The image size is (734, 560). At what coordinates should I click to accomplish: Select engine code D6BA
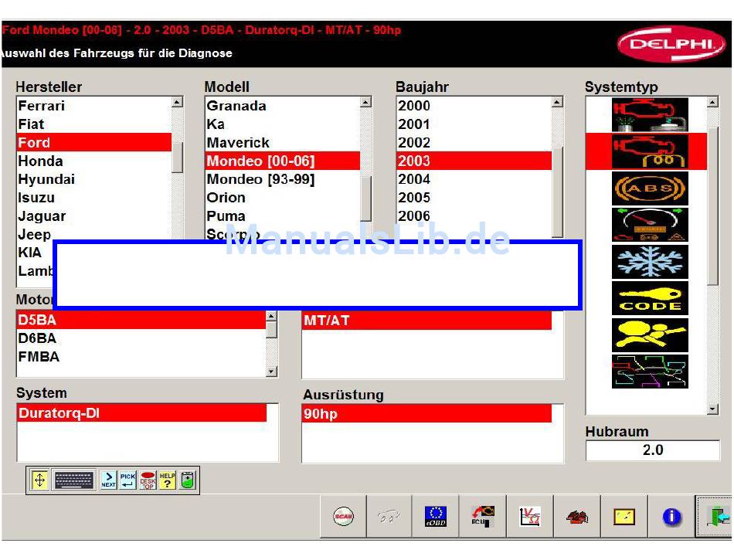[x=141, y=338]
